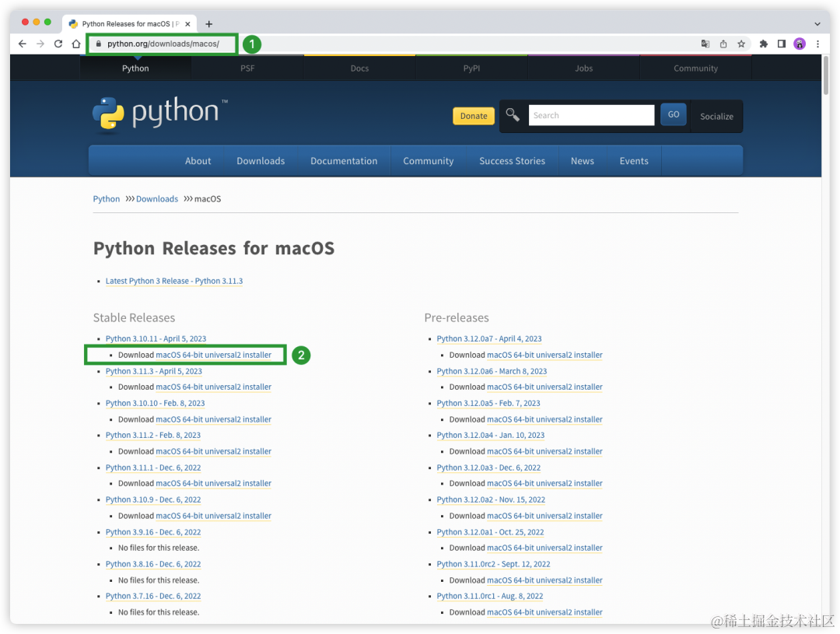Switch to the PyPI tab
The width and height of the screenshot is (840, 634).
tap(471, 68)
